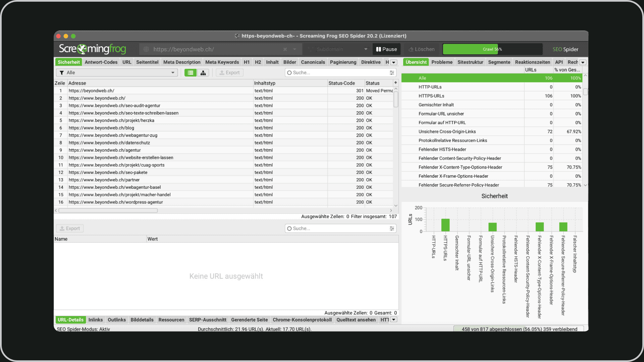Image resolution: width=644 pixels, height=362 pixels.
Task: Open the Antwort-Codes tab
Action: tap(101, 62)
